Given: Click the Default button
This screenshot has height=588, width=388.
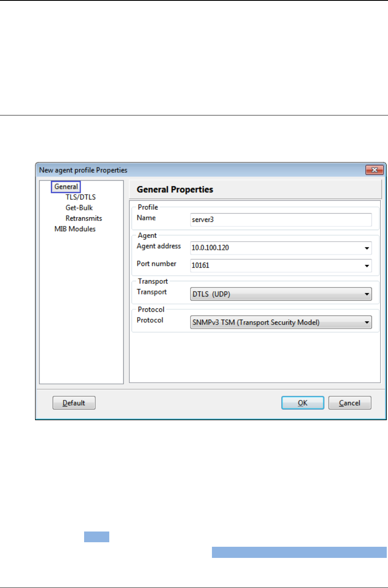Looking at the screenshot, I should [74, 403].
